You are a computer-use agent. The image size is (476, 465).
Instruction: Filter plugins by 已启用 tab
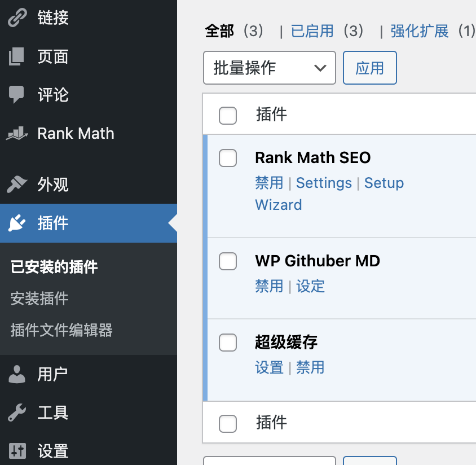312,31
